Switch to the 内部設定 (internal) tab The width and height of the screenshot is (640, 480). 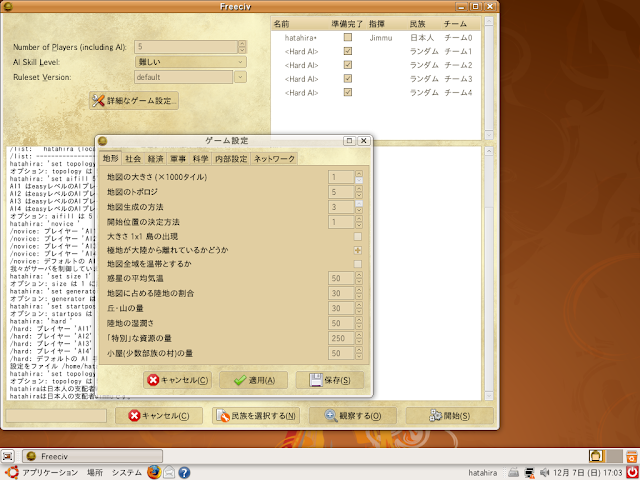pyautogui.click(x=231, y=159)
